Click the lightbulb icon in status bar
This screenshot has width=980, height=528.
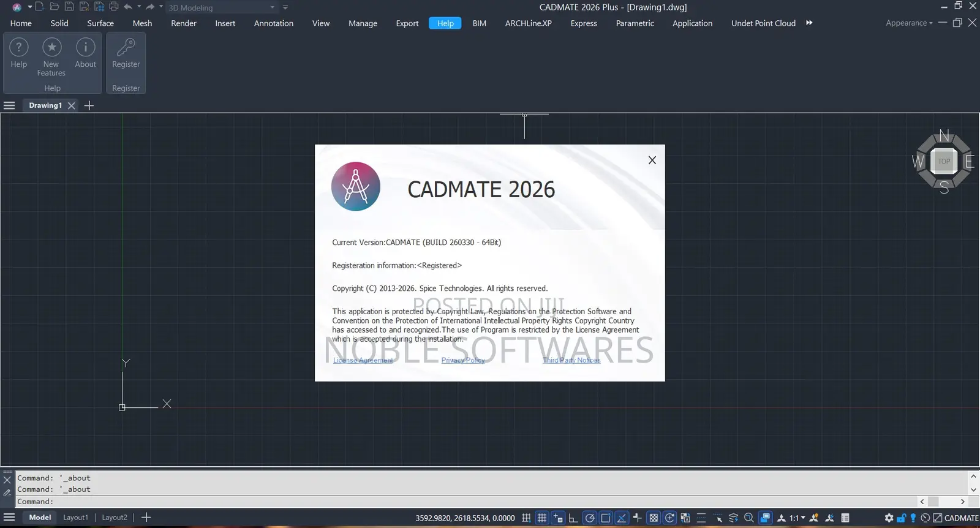click(913, 518)
